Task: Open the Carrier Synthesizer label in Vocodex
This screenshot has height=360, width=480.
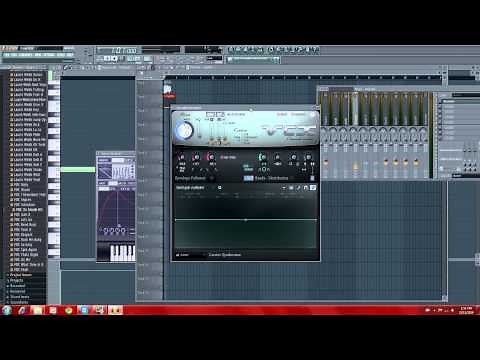Action: pyautogui.click(x=225, y=255)
